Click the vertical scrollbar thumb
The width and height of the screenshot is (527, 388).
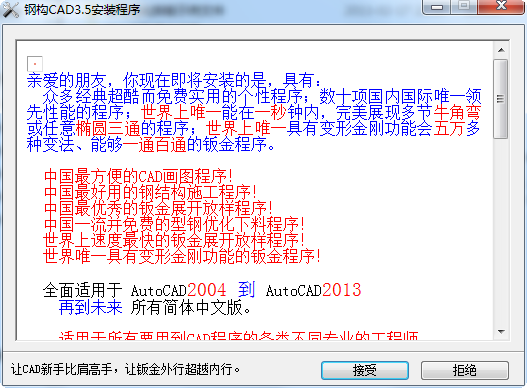[x=501, y=99]
